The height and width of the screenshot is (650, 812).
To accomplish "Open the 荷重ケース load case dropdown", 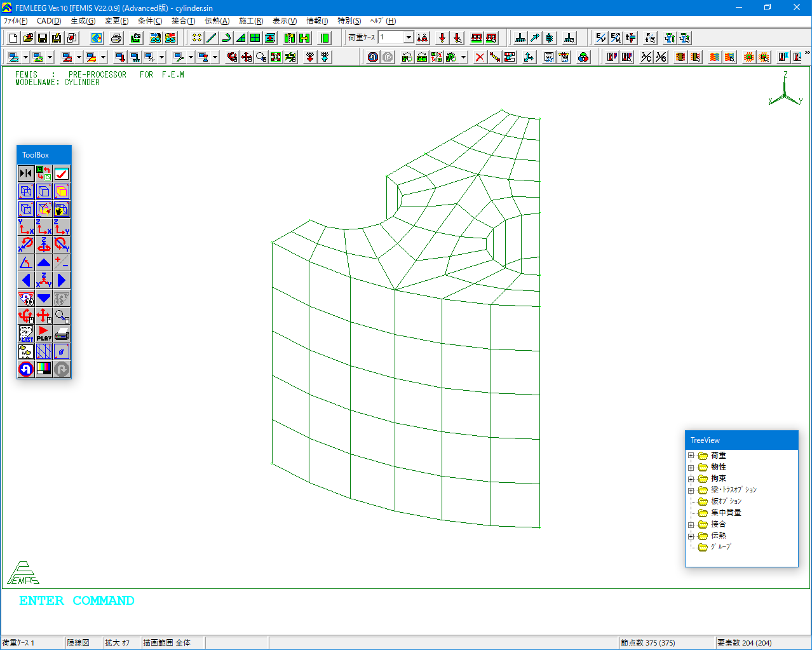I will pos(409,37).
